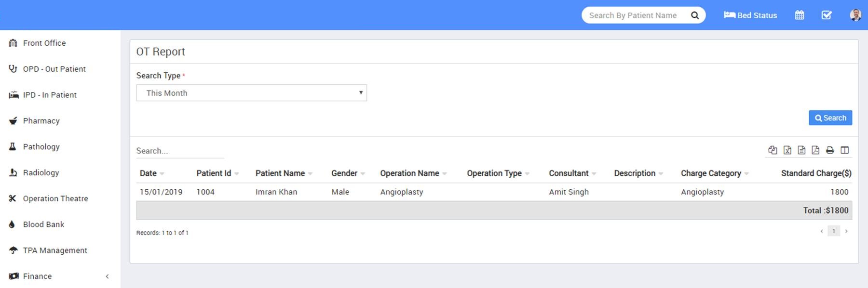The height and width of the screenshot is (288, 868).
Task: Open the Blood Bank sidebar item
Action: [x=43, y=224]
